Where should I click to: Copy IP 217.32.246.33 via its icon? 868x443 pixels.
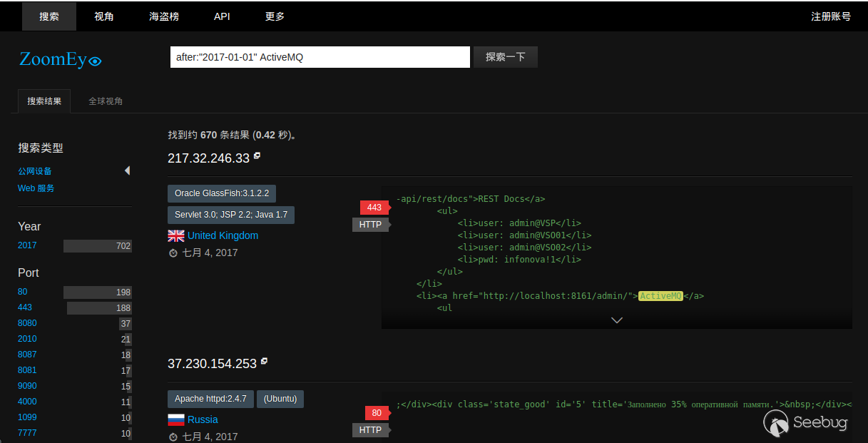point(257,156)
